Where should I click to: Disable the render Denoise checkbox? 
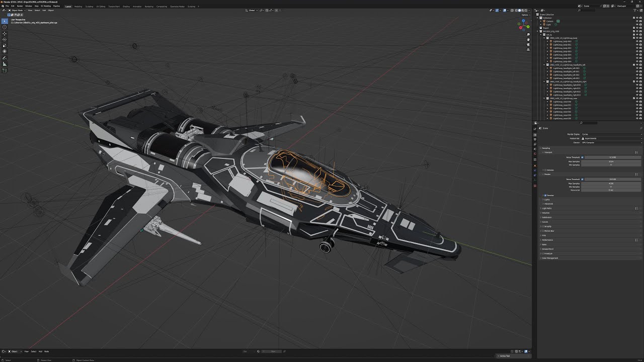pyautogui.click(x=545, y=195)
